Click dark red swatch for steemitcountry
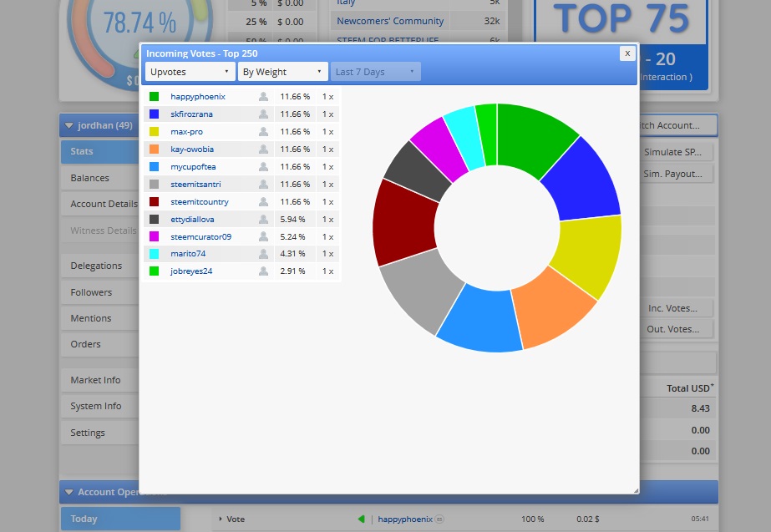This screenshot has height=532, width=771. (154, 201)
